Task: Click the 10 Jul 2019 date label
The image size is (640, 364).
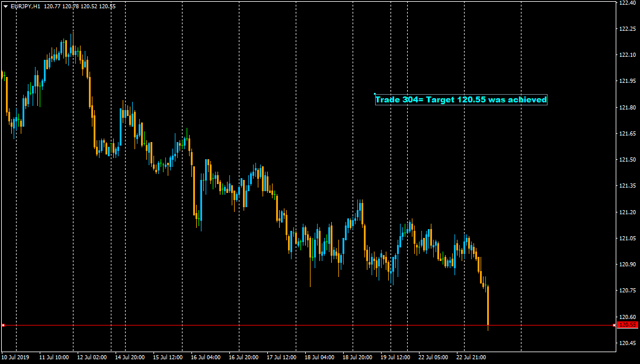Action: pos(15,357)
